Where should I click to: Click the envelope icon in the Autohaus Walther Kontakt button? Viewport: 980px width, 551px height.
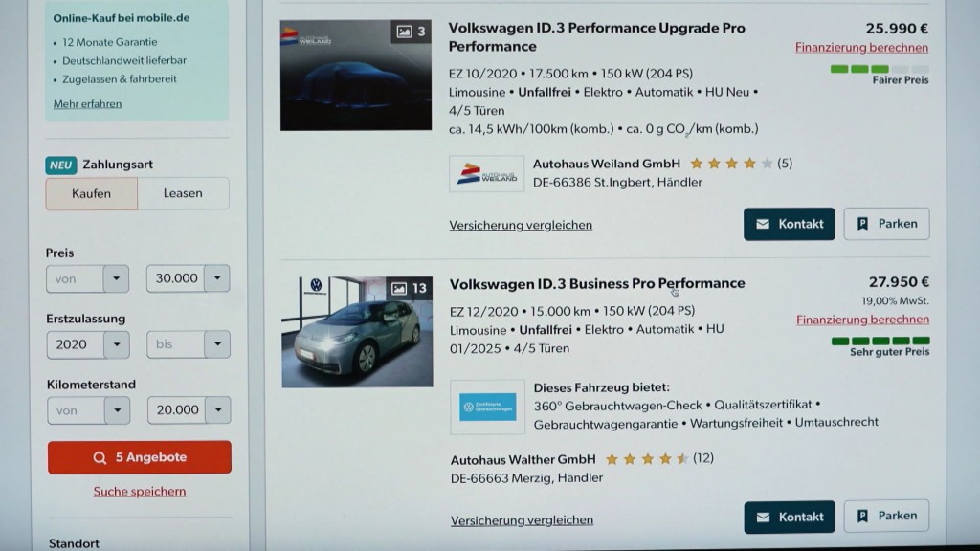[x=763, y=518]
